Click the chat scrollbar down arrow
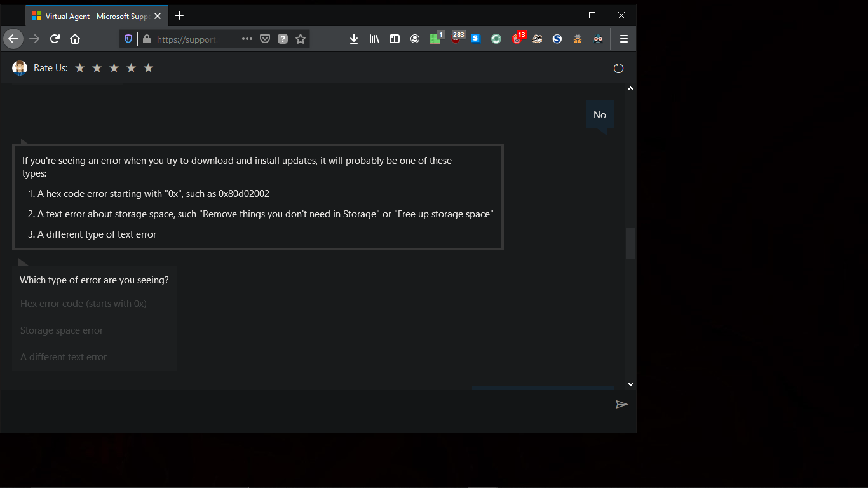Screen dimensions: 868x488 [x=630, y=384]
